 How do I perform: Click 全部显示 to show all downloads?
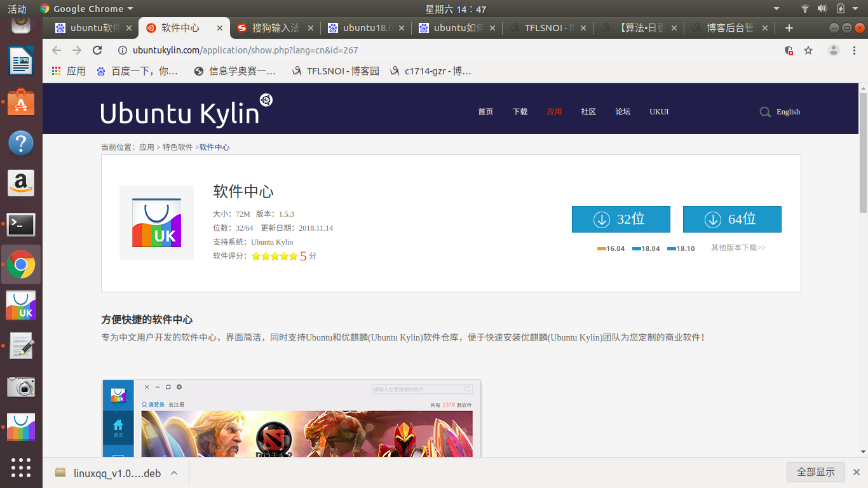pos(816,472)
